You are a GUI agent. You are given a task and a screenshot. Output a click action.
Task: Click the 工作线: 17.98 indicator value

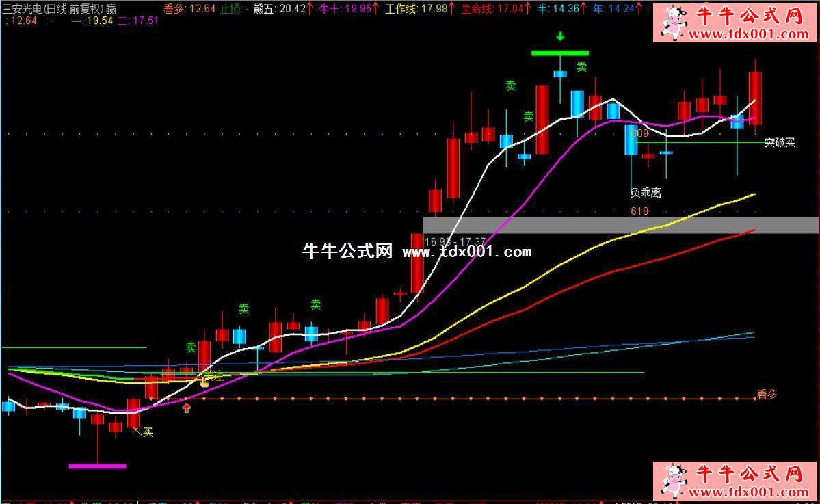(416, 9)
